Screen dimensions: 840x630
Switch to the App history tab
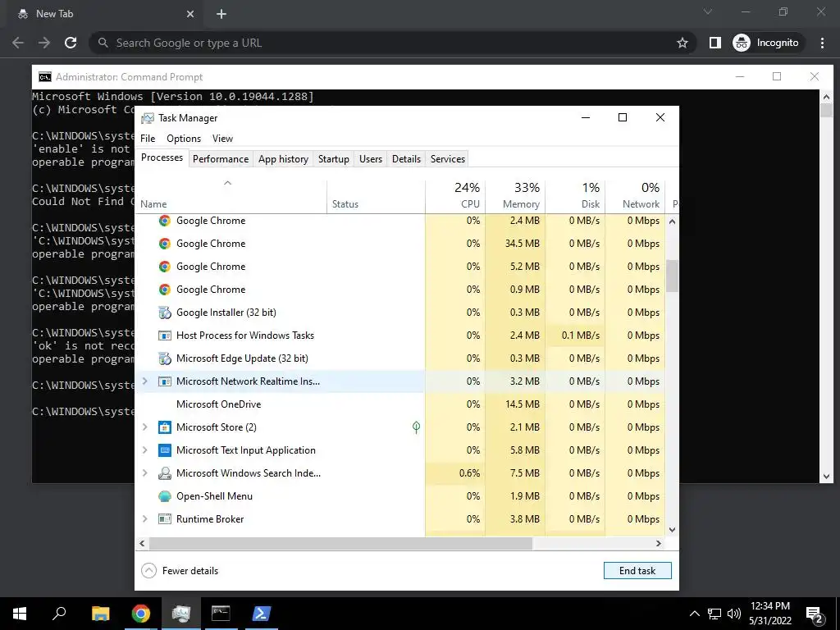coord(283,159)
